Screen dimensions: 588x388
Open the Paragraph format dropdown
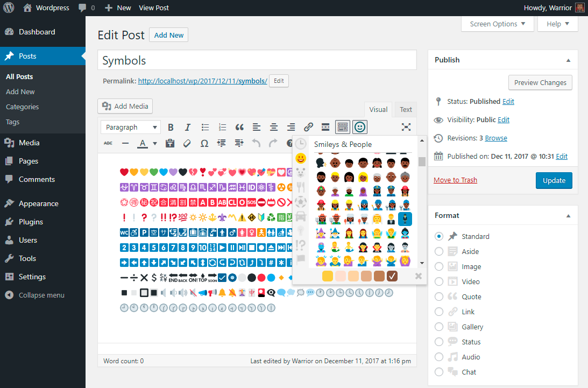click(131, 128)
